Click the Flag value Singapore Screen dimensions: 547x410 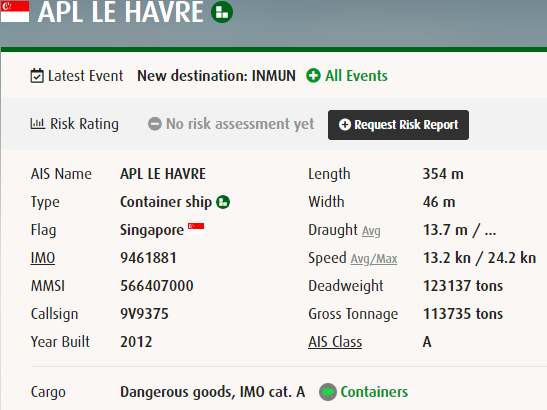tap(152, 230)
